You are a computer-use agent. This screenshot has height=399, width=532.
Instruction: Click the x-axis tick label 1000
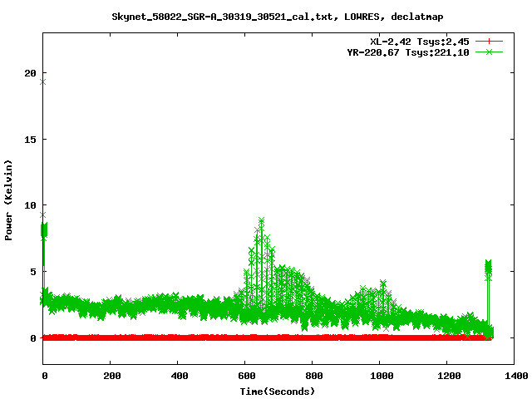coord(382,376)
